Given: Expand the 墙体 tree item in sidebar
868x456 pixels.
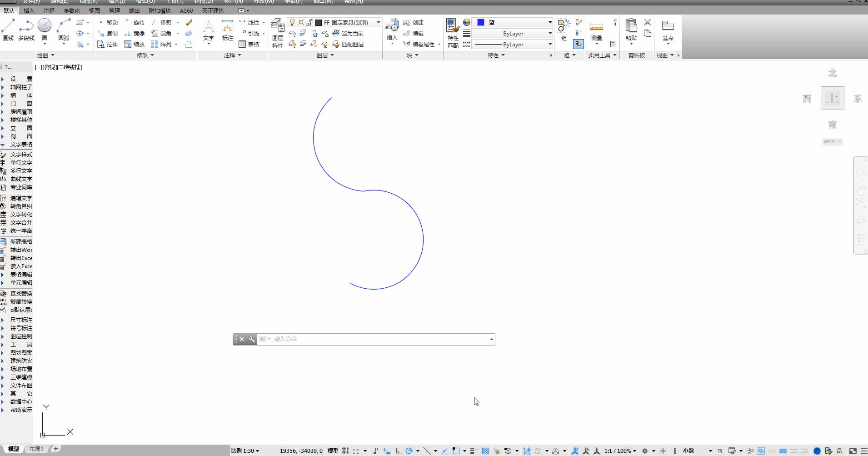Looking at the screenshot, I should pyautogui.click(x=20, y=95).
